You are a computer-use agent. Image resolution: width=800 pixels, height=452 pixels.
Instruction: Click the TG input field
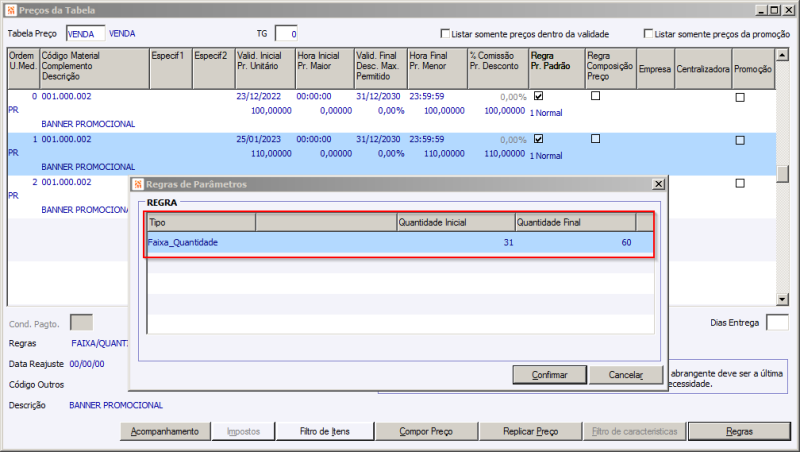tap(286, 34)
